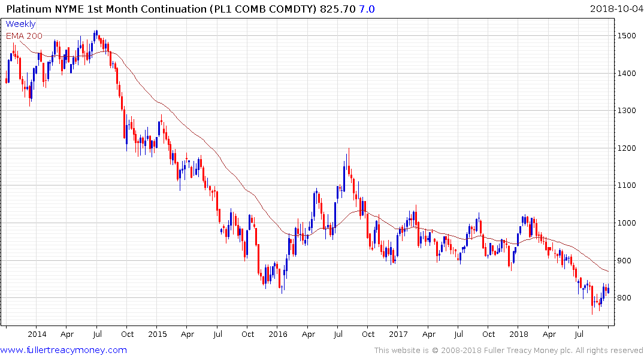The image size is (644, 359).
Task: Click the 2015 time axis label
Action: tap(158, 334)
